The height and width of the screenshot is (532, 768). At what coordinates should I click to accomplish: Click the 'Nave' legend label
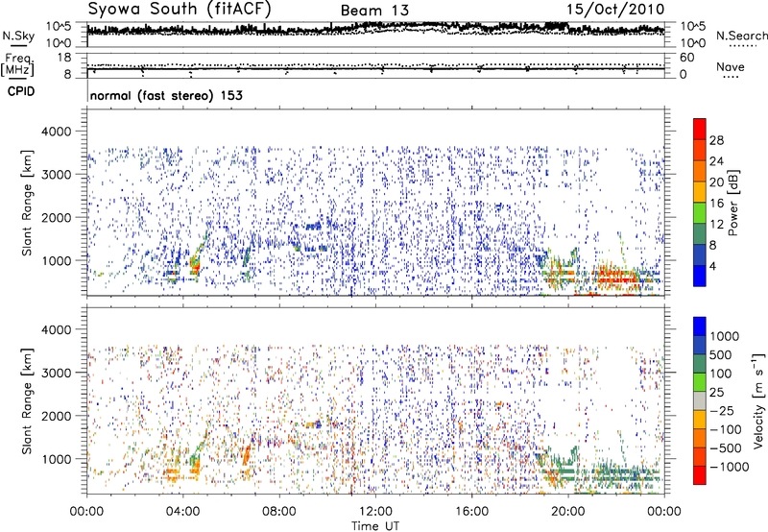(731, 66)
